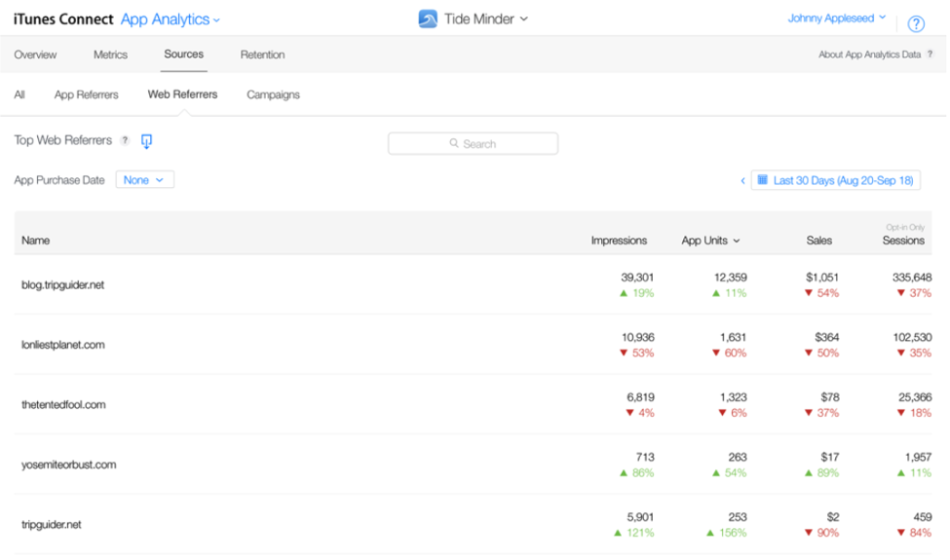The height and width of the screenshot is (560, 950).
Task: Go to previous date range with left chevron
Action: (742, 180)
